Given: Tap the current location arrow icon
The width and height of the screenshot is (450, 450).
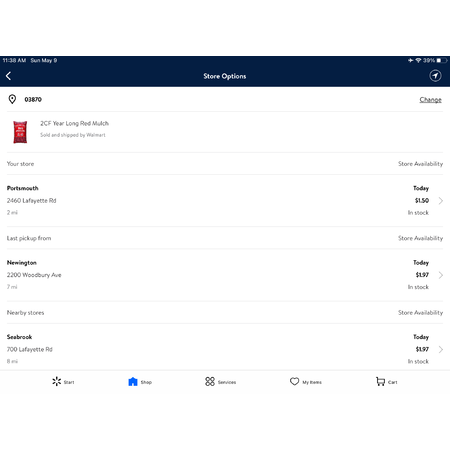Looking at the screenshot, I should (x=435, y=76).
